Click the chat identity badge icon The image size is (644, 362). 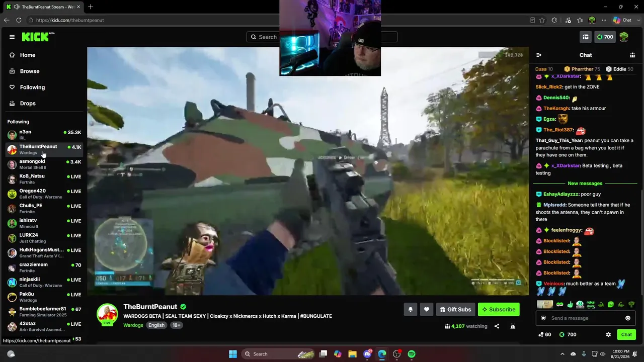543,318
